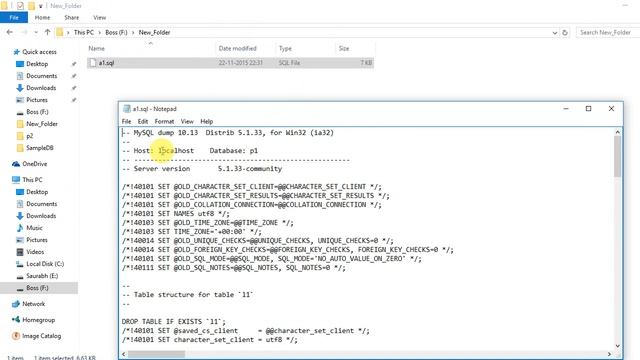Click Notepad scroll down arrow
The width and height of the screenshot is (640, 360).
click(x=617, y=346)
